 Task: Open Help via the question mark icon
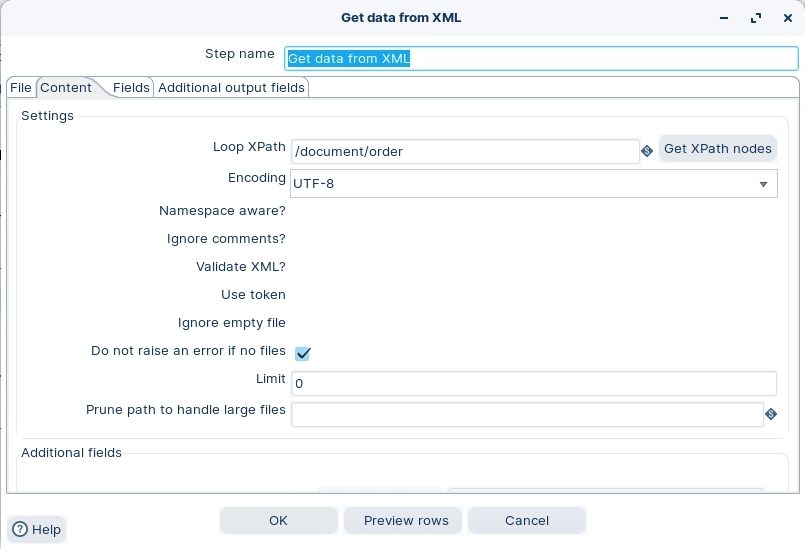coord(20,529)
